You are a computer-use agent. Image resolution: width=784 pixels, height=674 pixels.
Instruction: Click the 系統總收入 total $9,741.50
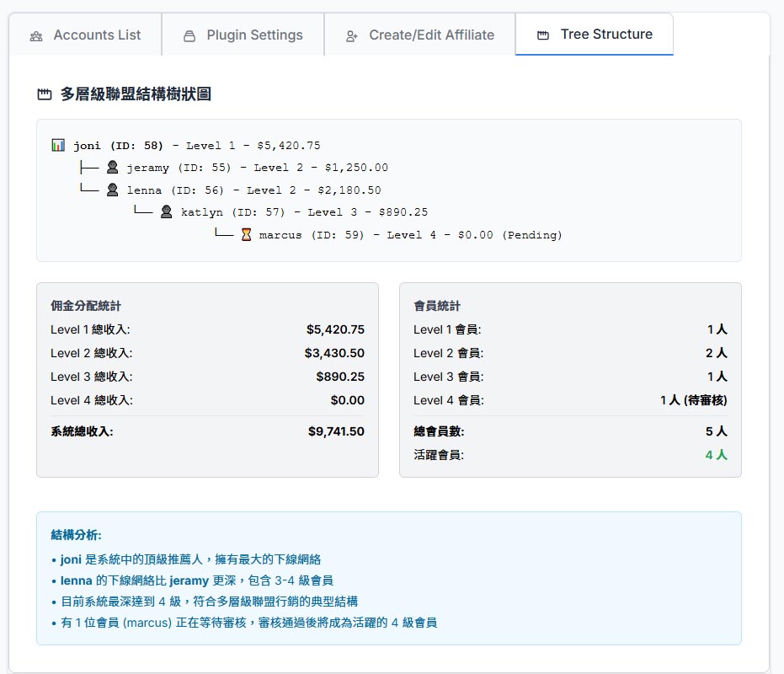click(337, 431)
